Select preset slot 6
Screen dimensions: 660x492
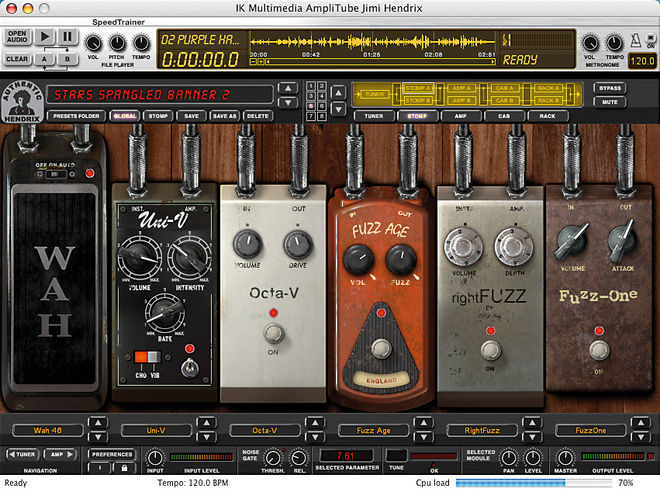tap(321, 106)
